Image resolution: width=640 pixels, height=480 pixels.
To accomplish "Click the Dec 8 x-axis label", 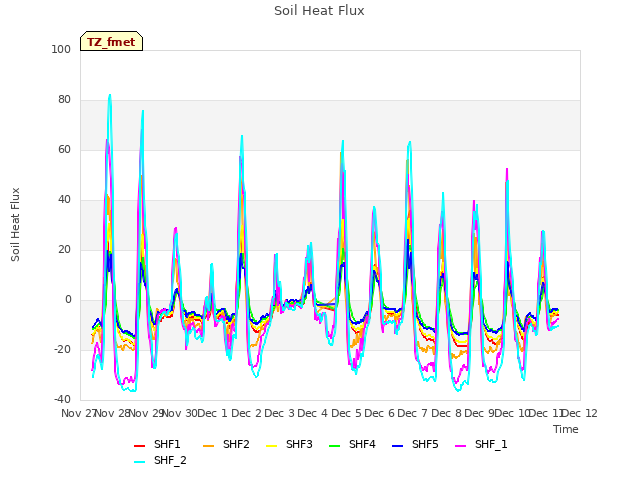I will (446, 413).
